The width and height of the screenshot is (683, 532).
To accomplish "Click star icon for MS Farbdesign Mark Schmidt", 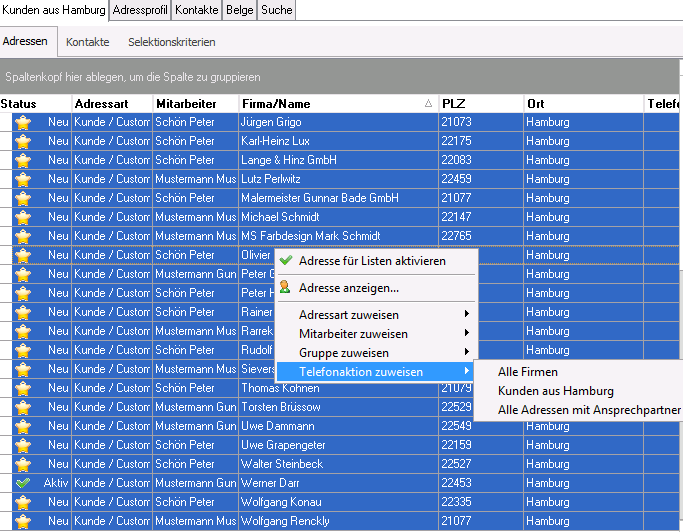I will click(x=23, y=237).
